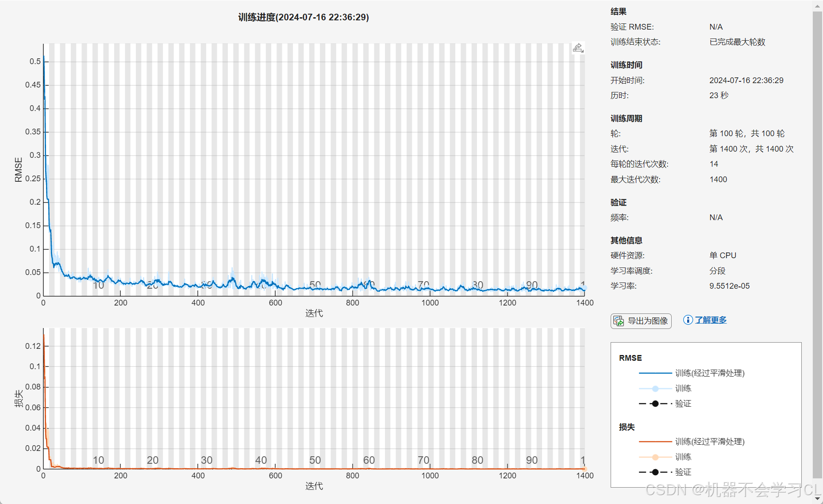The width and height of the screenshot is (823, 504).
Task: Click the 1400 value beside 最大迭代次数
Action: [x=718, y=179]
